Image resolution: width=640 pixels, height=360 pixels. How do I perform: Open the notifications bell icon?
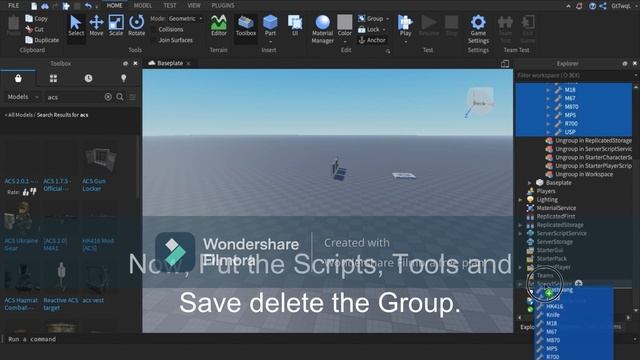point(579,6)
